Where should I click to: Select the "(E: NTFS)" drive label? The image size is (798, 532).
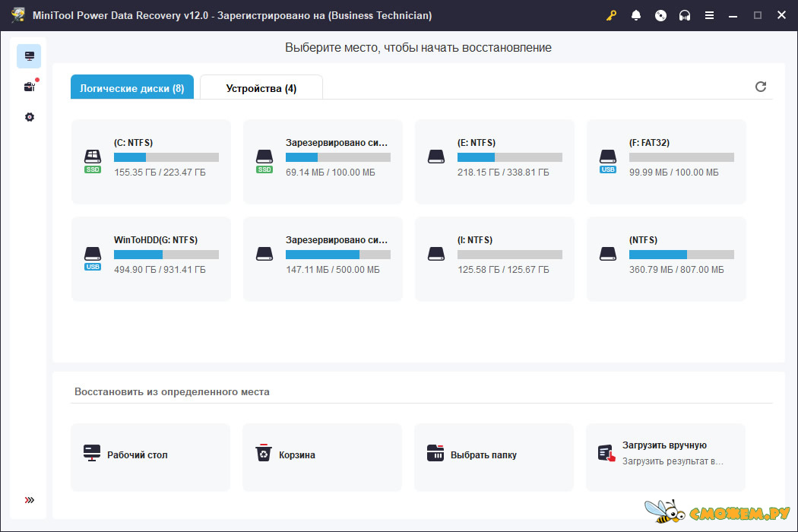477,143
